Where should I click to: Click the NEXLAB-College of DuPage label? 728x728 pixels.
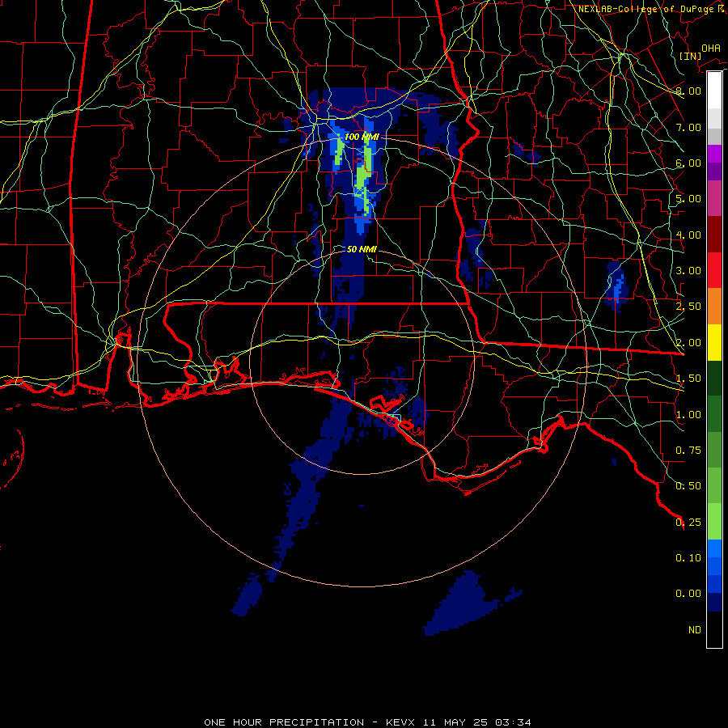[x=651, y=9]
